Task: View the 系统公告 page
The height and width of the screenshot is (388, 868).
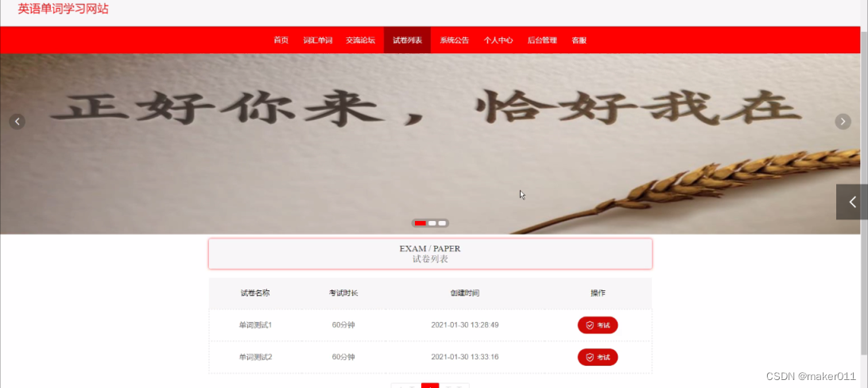Action: (455, 41)
